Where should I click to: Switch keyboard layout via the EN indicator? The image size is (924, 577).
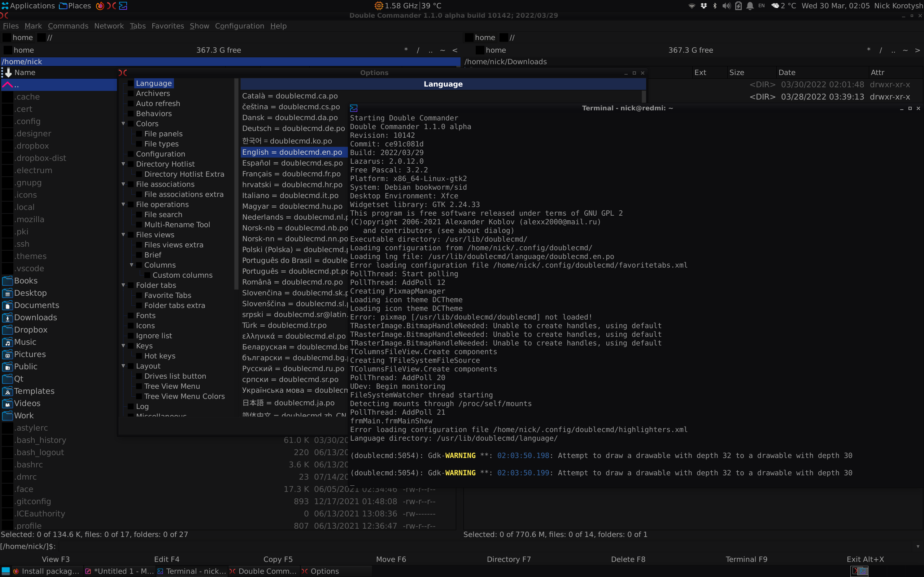tap(761, 6)
